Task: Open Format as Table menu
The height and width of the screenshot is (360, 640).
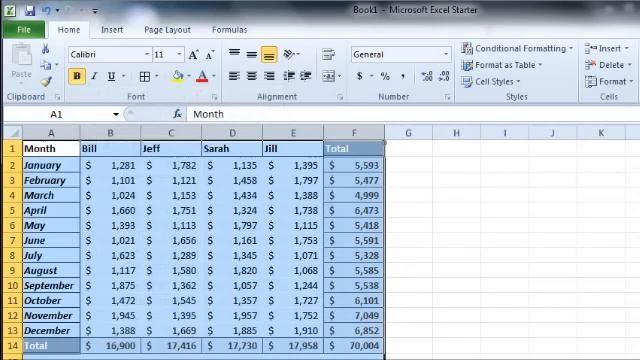Action: (x=502, y=65)
